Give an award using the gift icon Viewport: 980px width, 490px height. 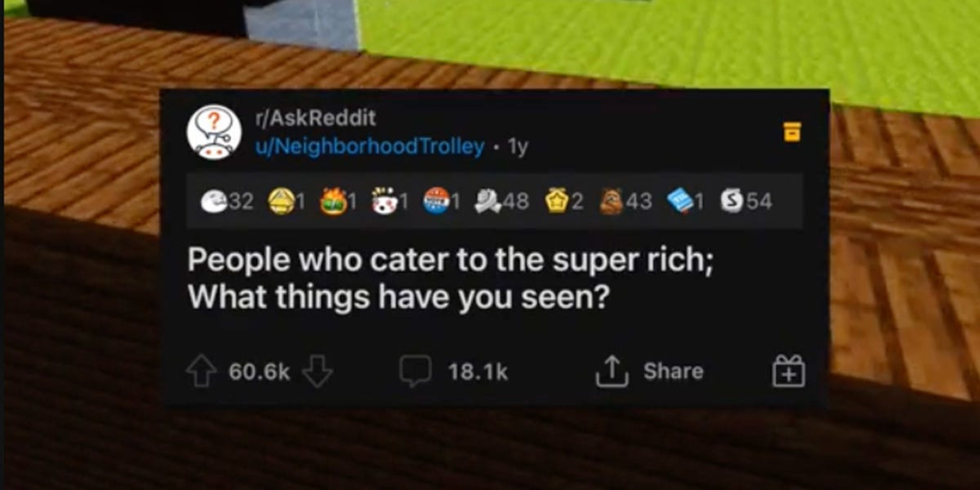pos(789,371)
